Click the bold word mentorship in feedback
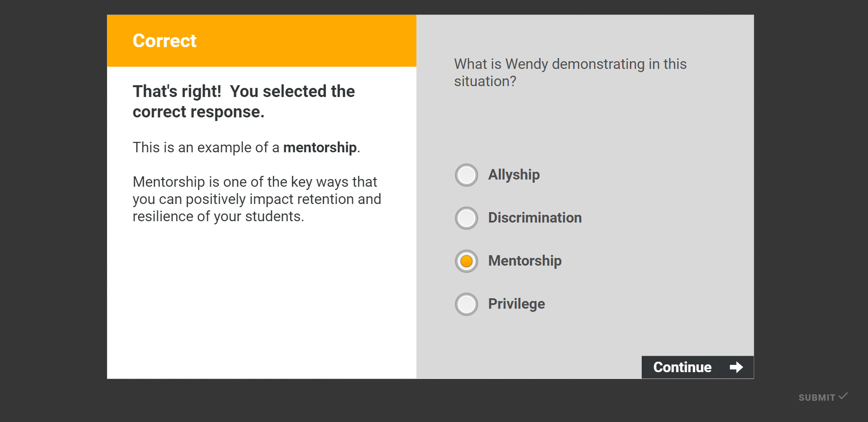The width and height of the screenshot is (868, 422). (320, 148)
